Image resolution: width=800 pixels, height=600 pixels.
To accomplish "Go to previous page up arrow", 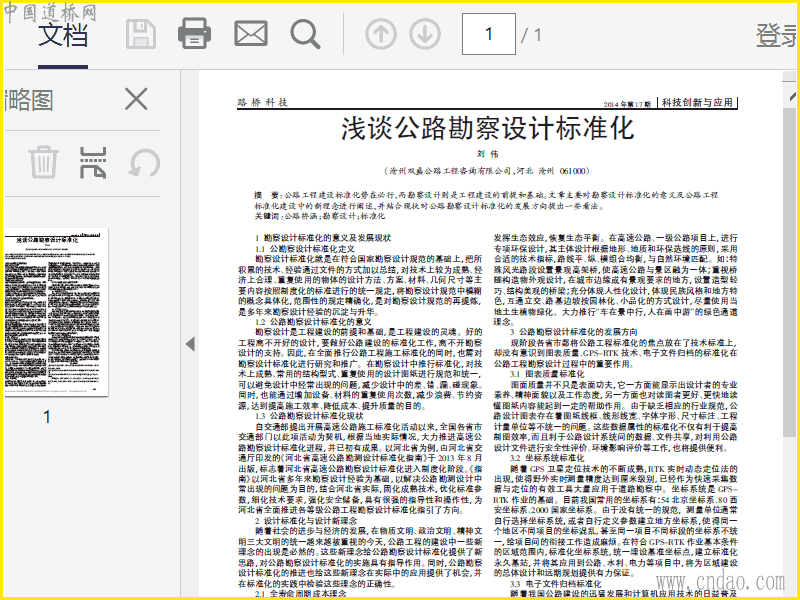I will [381, 34].
